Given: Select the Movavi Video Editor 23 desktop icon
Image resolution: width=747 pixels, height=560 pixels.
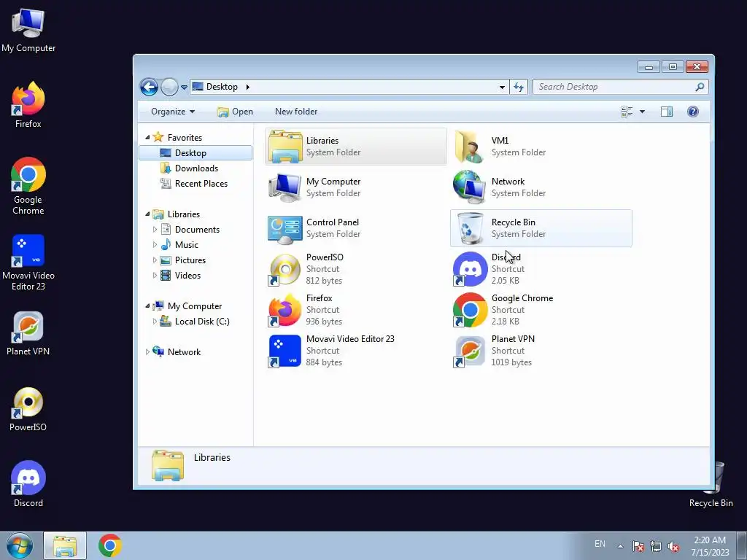Looking at the screenshot, I should (28, 262).
